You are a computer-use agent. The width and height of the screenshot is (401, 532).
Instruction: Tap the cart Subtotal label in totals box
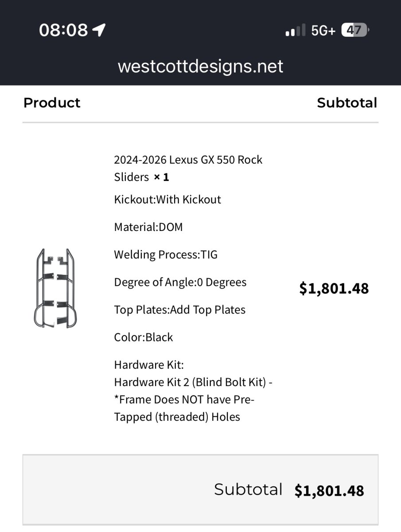coord(248,489)
